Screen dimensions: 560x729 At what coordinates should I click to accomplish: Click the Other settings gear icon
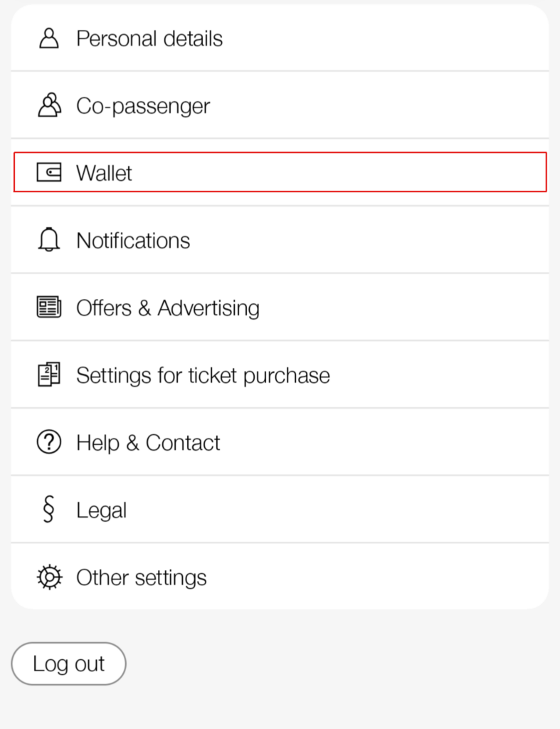pos(49,577)
